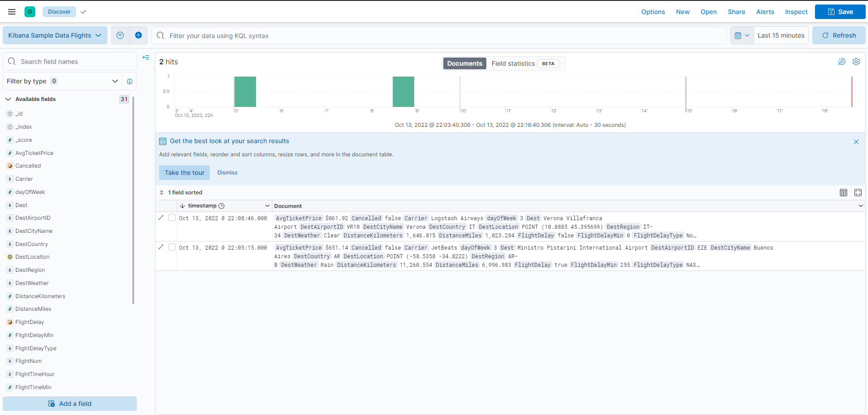Select the 22:05:15 row checkbox
Viewport: 868px width, 415px height.
click(x=172, y=247)
